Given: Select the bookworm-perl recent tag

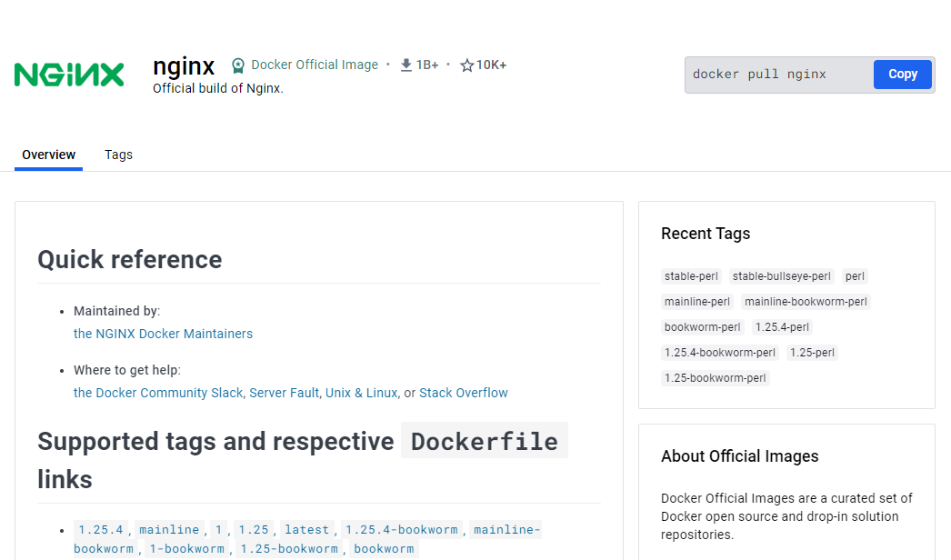Looking at the screenshot, I should click(702, 327).
